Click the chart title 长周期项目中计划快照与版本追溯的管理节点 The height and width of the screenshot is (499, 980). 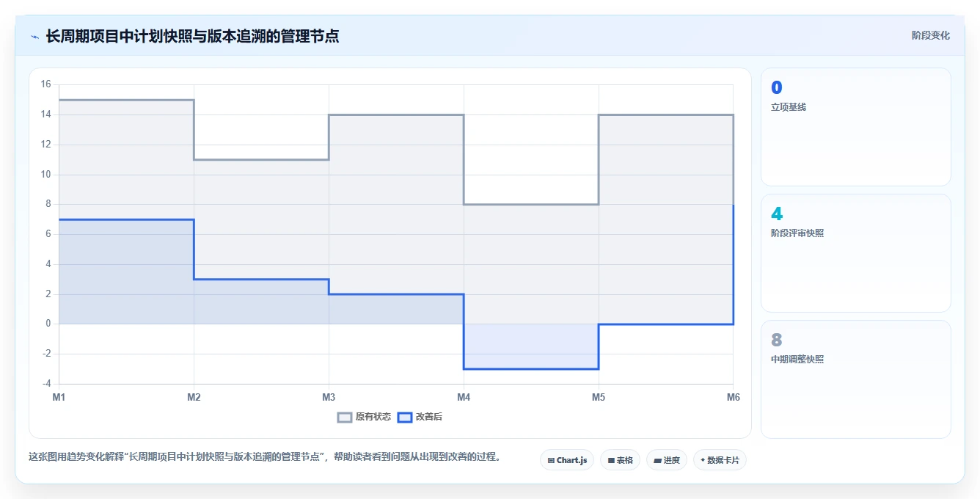pos(192,36)
